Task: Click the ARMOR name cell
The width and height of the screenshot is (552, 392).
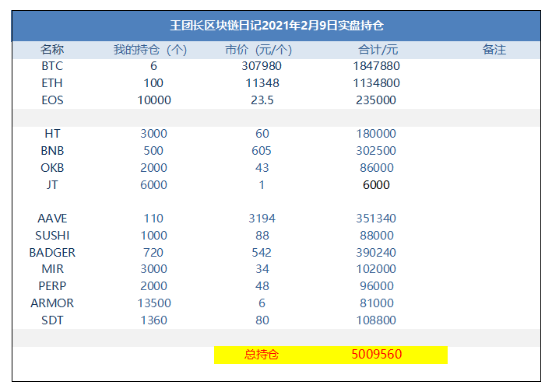Action: 52,303
